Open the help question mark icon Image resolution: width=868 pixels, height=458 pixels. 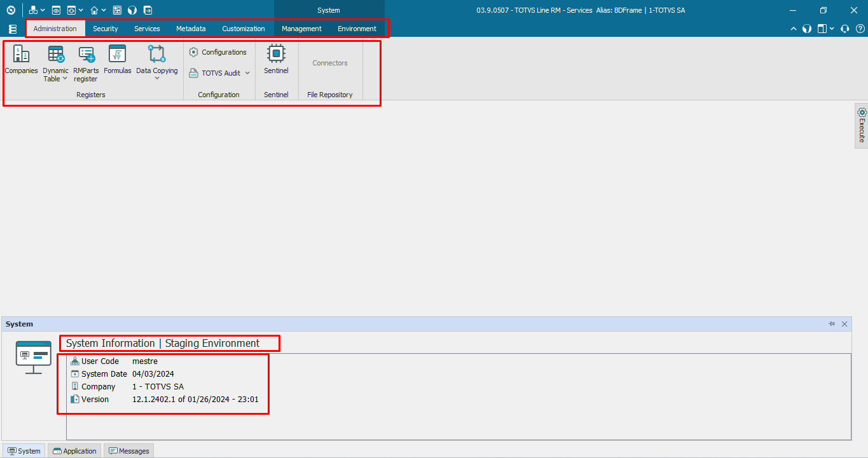tap(860, 29)
